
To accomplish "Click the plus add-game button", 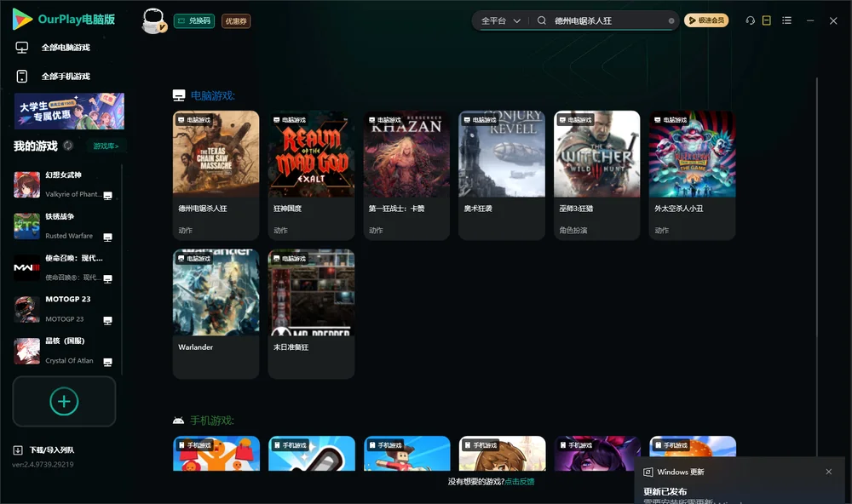I will (64, 401).
